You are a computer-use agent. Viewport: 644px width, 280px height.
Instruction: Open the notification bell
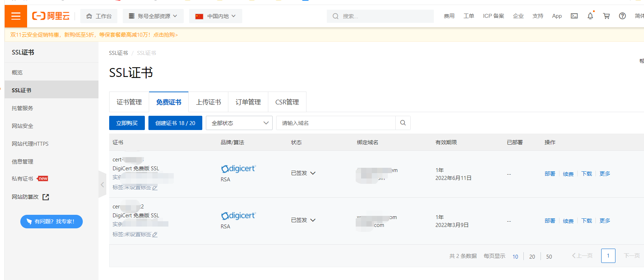click(x=590, y=16)
